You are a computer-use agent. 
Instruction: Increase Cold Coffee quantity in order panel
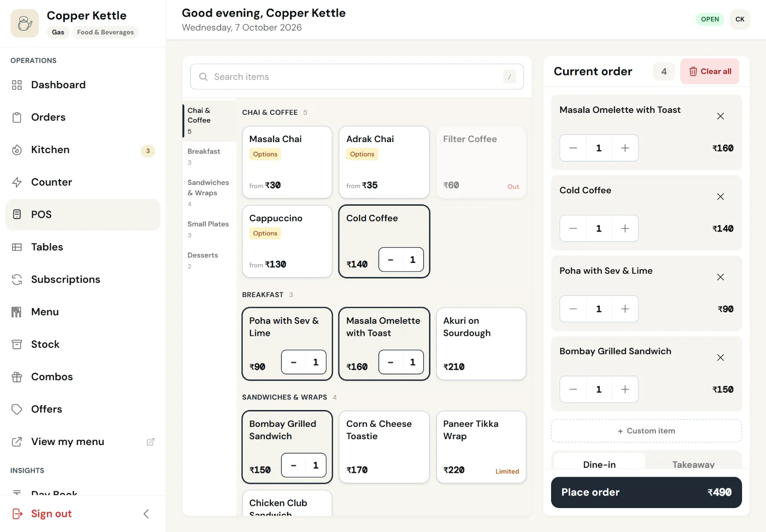pos(625,229)
